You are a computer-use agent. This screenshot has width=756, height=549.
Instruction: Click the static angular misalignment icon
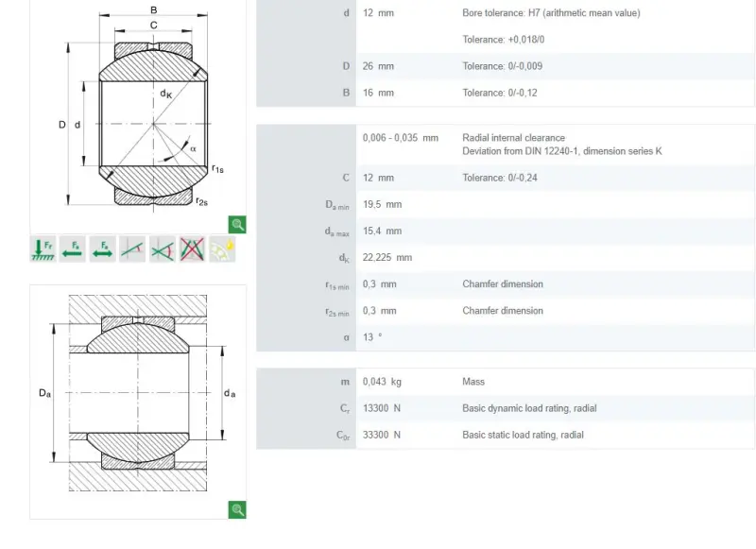point(132,249)
